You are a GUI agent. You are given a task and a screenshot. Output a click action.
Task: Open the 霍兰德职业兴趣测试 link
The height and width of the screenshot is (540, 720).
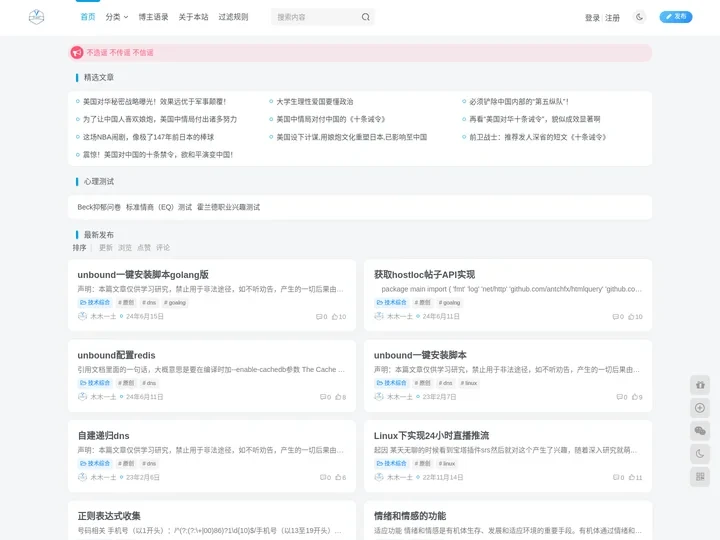point(228,207)
